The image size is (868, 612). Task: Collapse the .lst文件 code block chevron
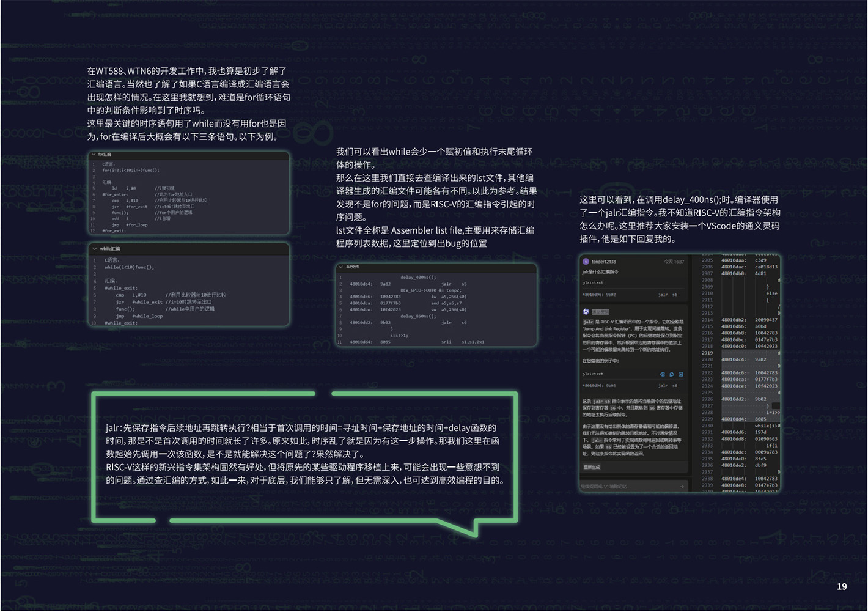click(341, 267)
